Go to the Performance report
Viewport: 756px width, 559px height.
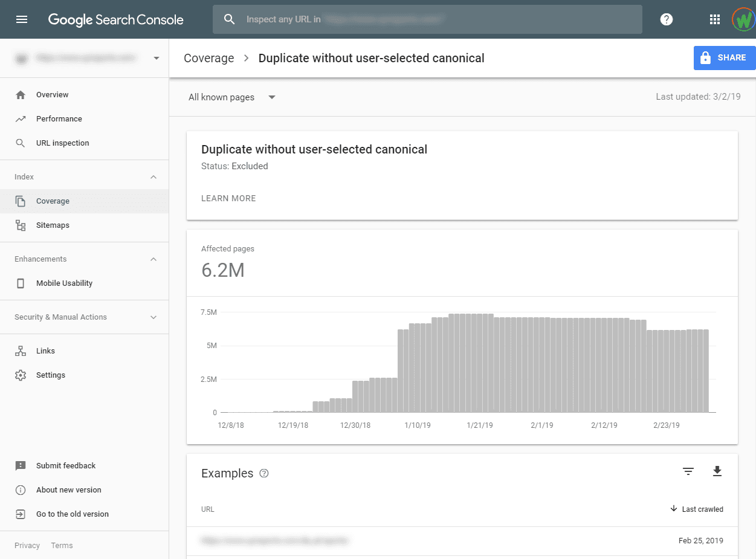(59, 119)
